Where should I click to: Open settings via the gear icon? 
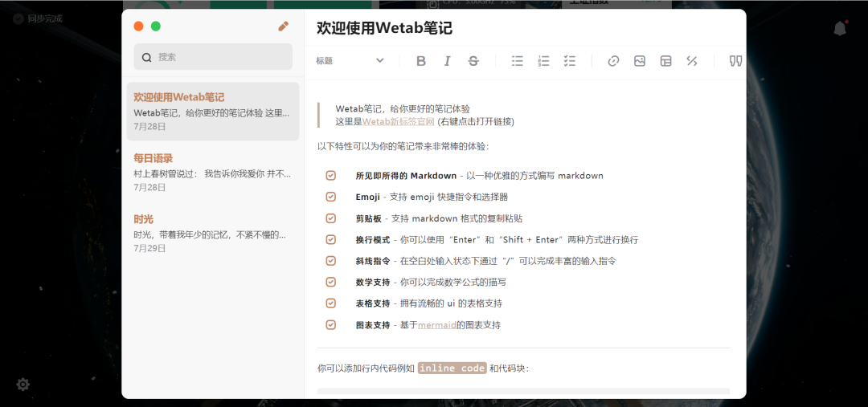coord(23,384)
